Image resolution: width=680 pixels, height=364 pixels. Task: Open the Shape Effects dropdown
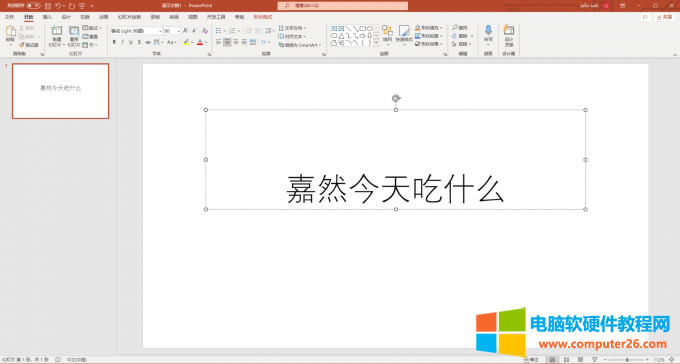click(428, 44)
